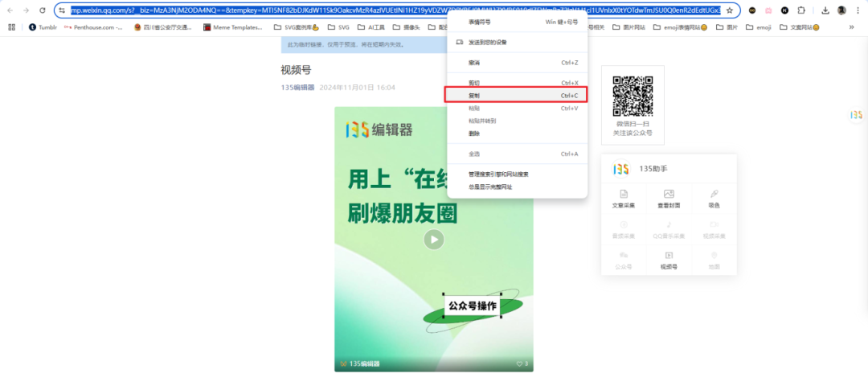Open site information icon in address bar
This screenshot has height=390, width=868.
[62, 10]
